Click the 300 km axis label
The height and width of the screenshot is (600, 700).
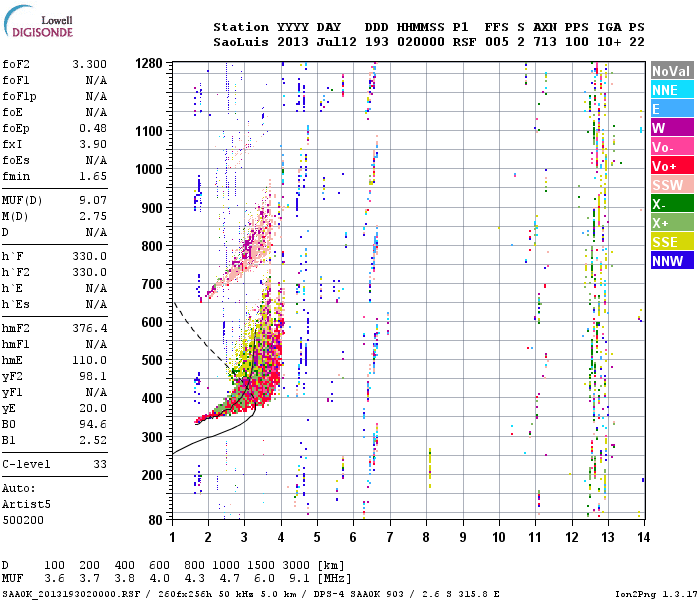152,437
